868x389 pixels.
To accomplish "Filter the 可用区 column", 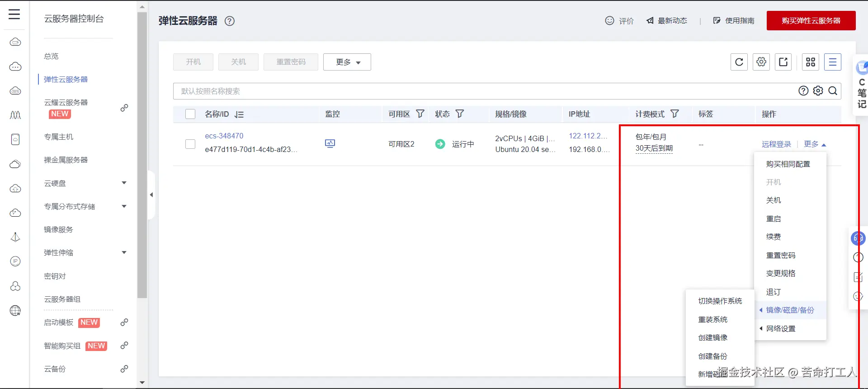I will (420, 114).
